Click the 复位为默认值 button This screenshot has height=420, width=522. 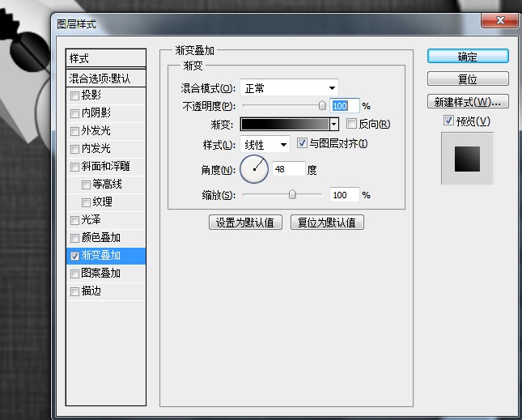coord(327,223)
